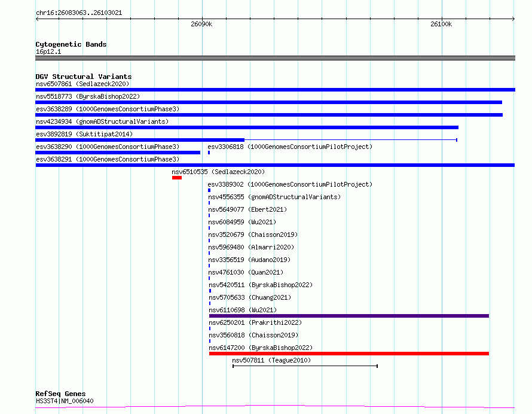Open nsv6510535 (Sedlazeck2020) variant label
Viewport: 532px width, 414px height.
coord(218,172)
